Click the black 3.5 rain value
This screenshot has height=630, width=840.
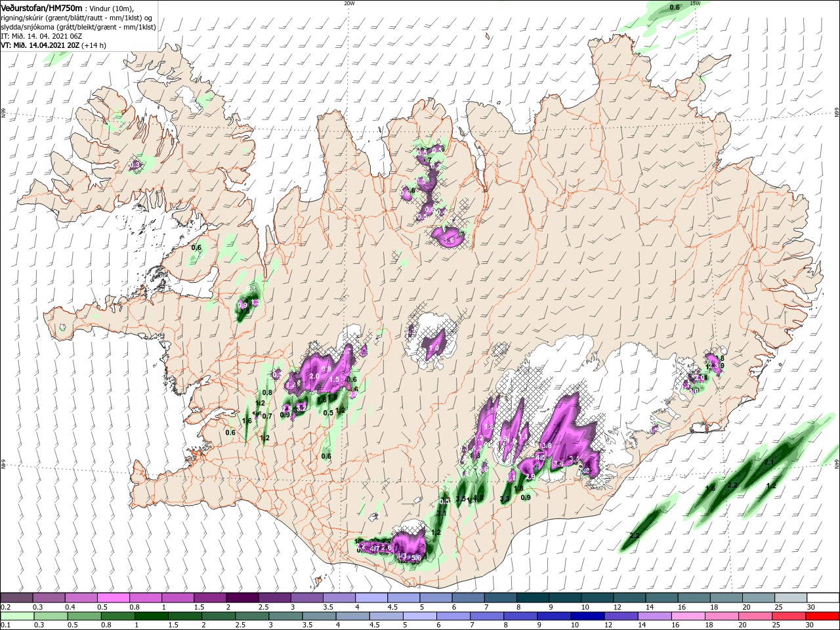click(x=460, y=499)
